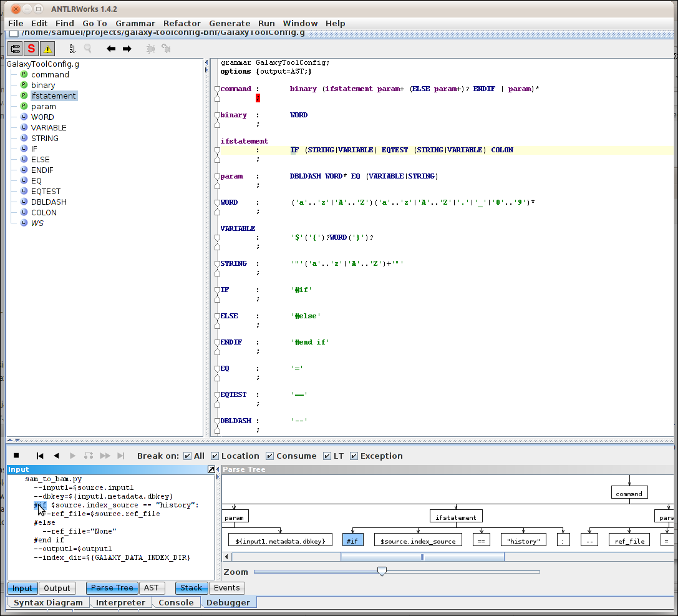Click the green P icon beside binary
Screen dimensions: 678x616
point(24,85)
